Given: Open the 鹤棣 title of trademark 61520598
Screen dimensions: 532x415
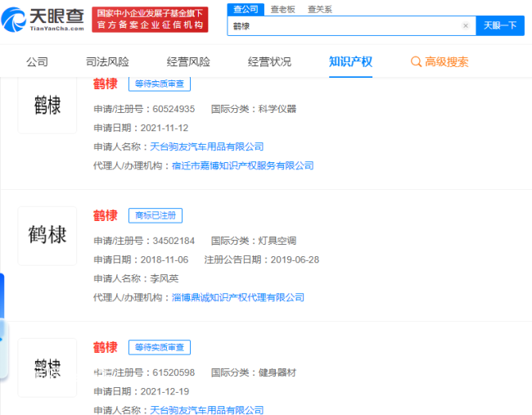Looking at the screenshot, I should tap(106, 348).
